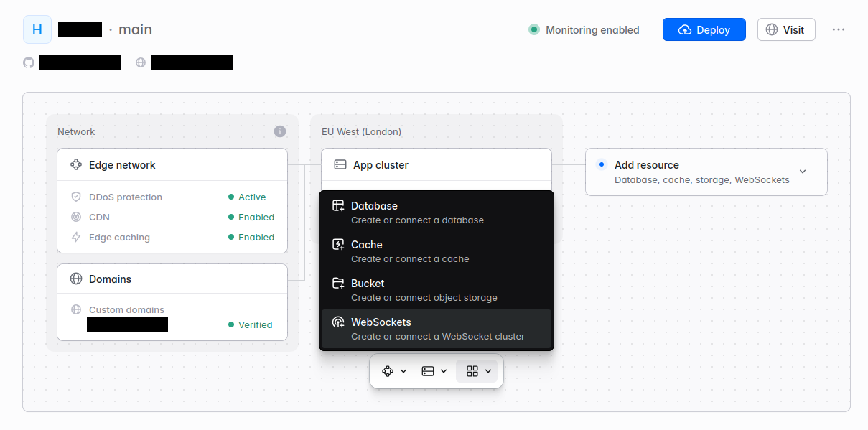Image resolution: width=868 pixels, height=430 pixels.
Task: Click the blue Deploy button
Action: [704, 29]
